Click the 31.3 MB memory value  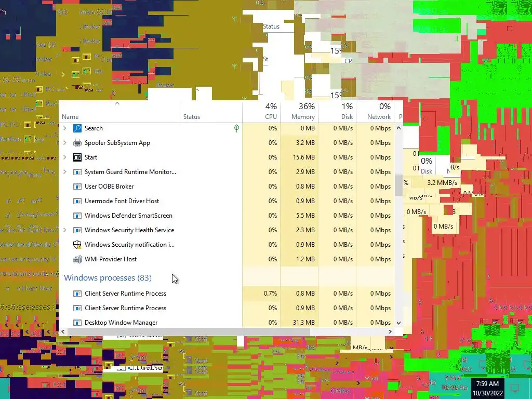tap(303, 323)
